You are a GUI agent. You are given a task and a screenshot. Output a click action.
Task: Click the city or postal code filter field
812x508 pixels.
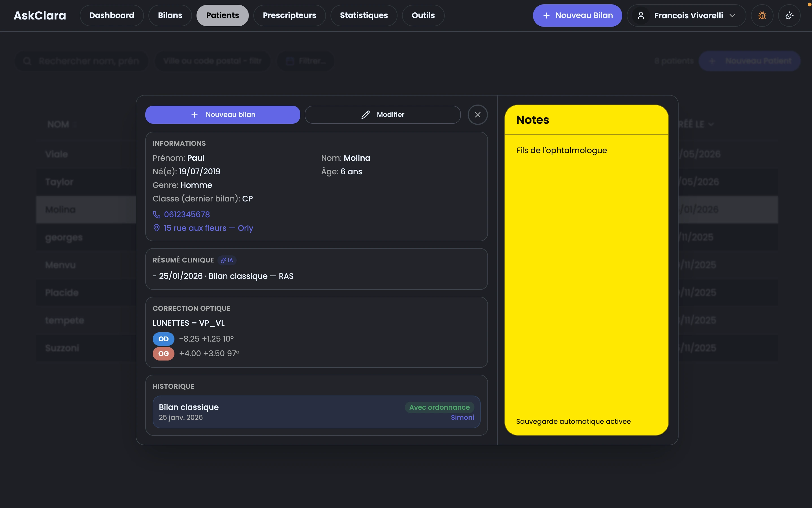tap(212, 61)
